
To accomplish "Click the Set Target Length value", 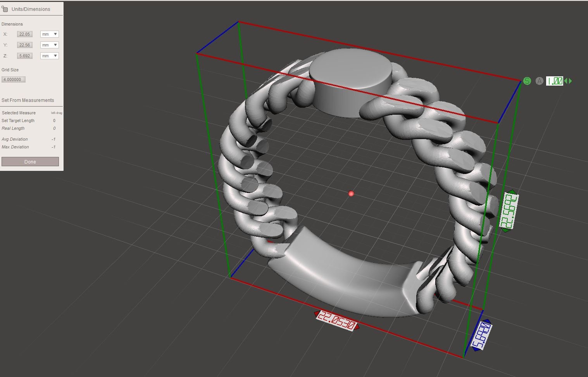I will pos(54,121).
